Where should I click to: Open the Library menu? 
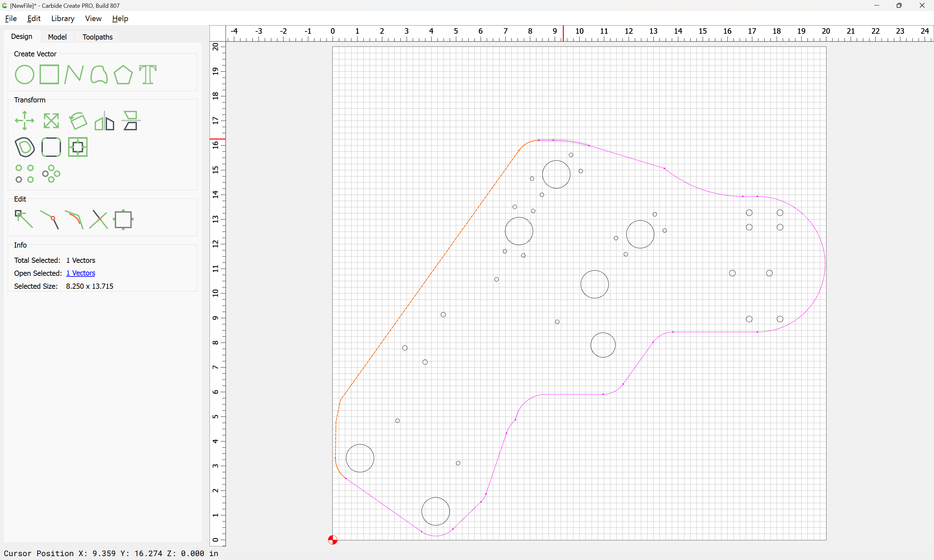63,18
